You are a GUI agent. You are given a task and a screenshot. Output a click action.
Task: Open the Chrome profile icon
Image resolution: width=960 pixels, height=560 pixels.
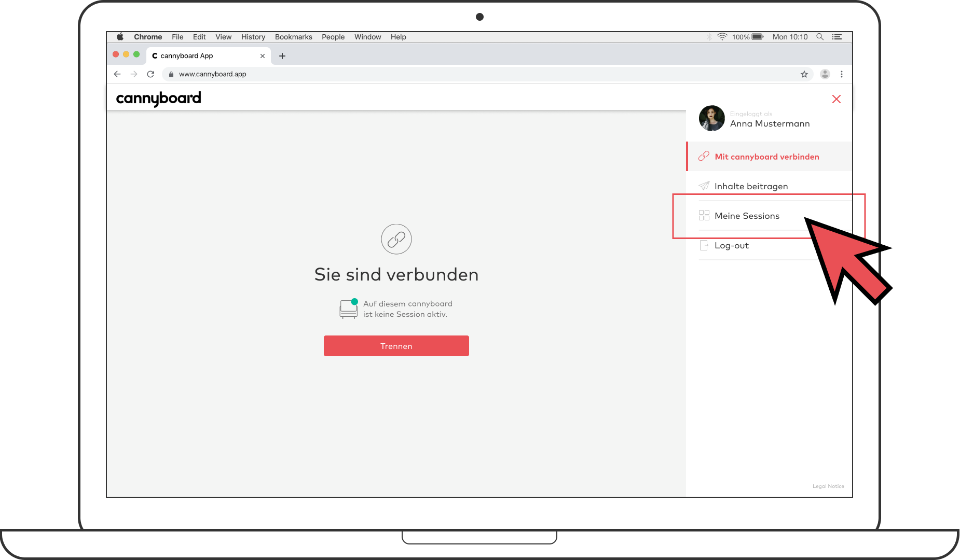(825, 74)
